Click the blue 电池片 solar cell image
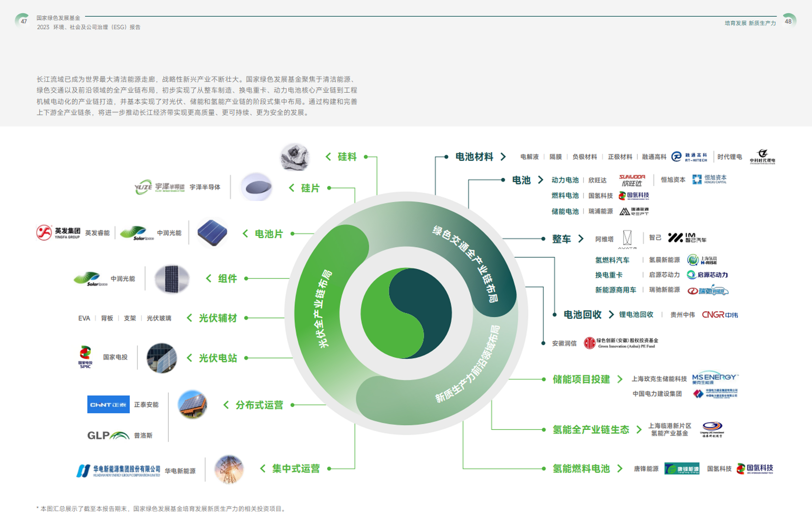Image resolution: width=812 pixels, height=523 pixels. coord(212,233)
